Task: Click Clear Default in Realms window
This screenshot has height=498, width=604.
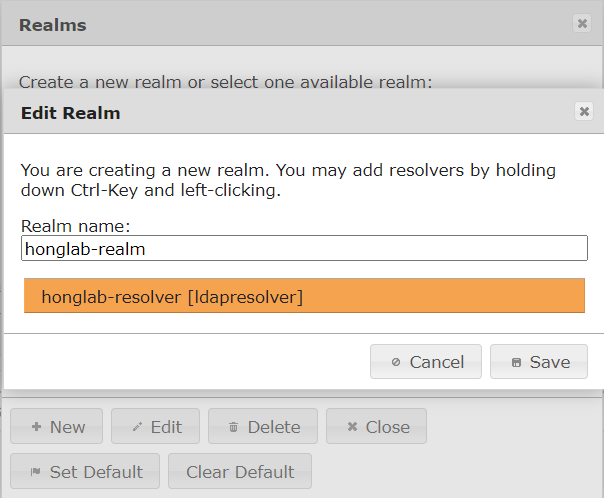Action: (x=240, y=471)
